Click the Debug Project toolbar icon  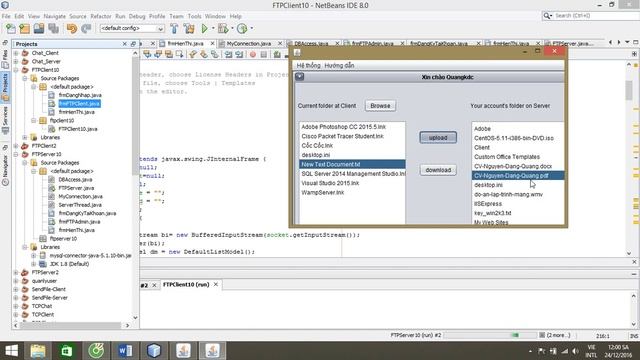pos(223,29)
